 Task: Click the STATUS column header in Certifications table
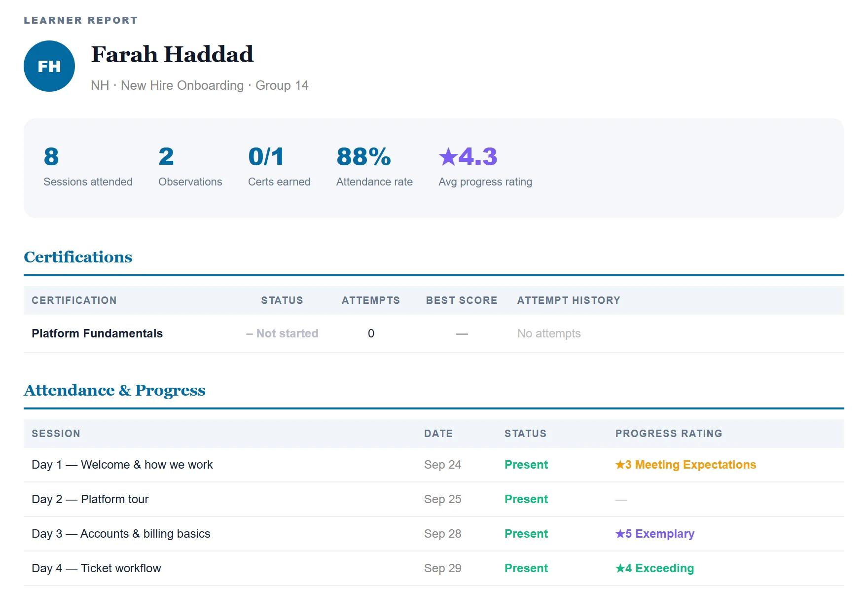pyautogui.click(x=282, y=300)
